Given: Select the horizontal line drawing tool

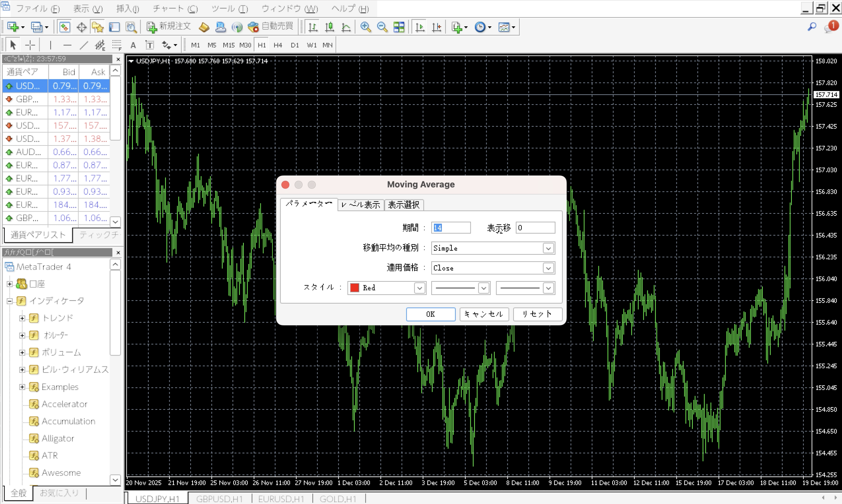Looking at the screenshot, I should click(67, 45).
